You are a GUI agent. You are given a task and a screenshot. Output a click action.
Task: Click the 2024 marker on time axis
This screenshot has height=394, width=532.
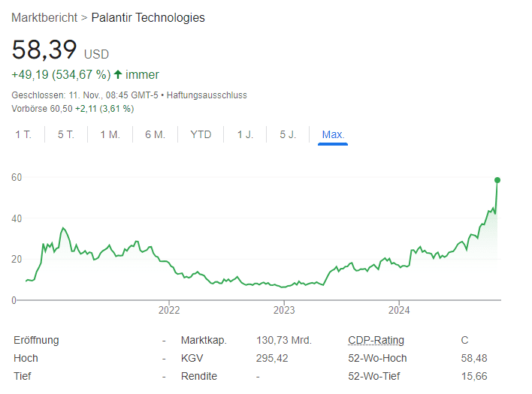point(399,310)
